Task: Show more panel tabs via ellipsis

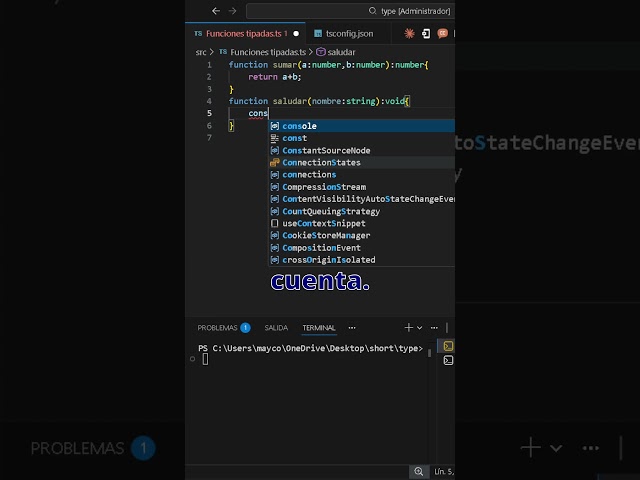Action: point(352,328)
